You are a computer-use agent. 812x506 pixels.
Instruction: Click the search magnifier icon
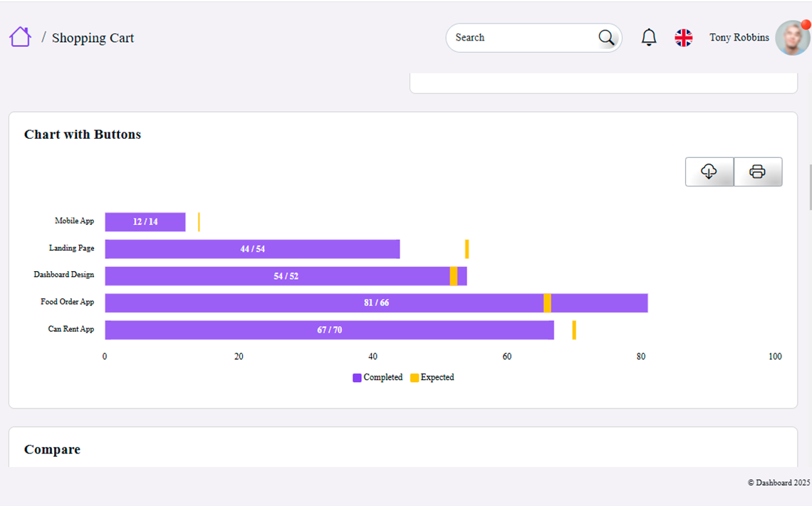click(x=606, y=38)
